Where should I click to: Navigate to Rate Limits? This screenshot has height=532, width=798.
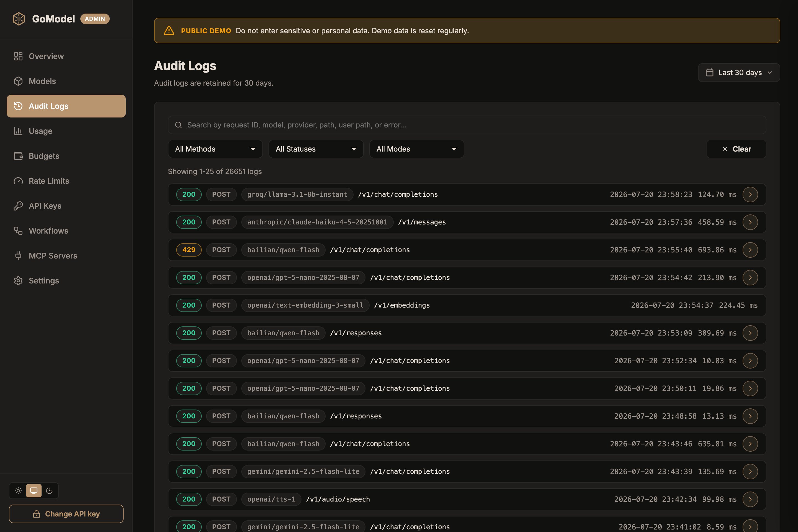coord(66,181)
